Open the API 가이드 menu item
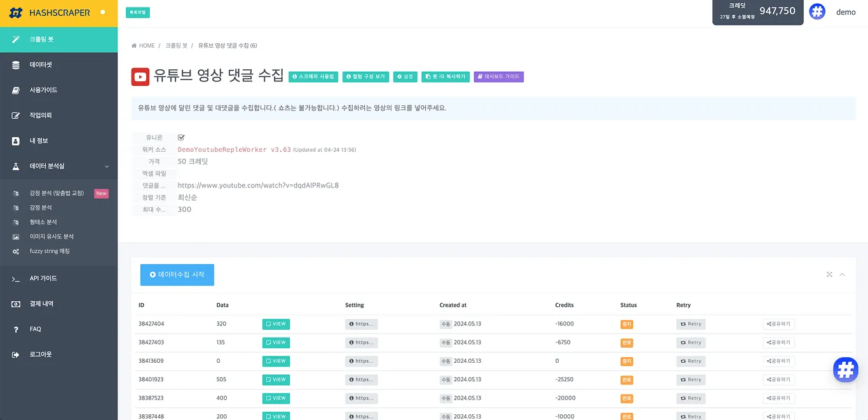 [x=43, y=278]
